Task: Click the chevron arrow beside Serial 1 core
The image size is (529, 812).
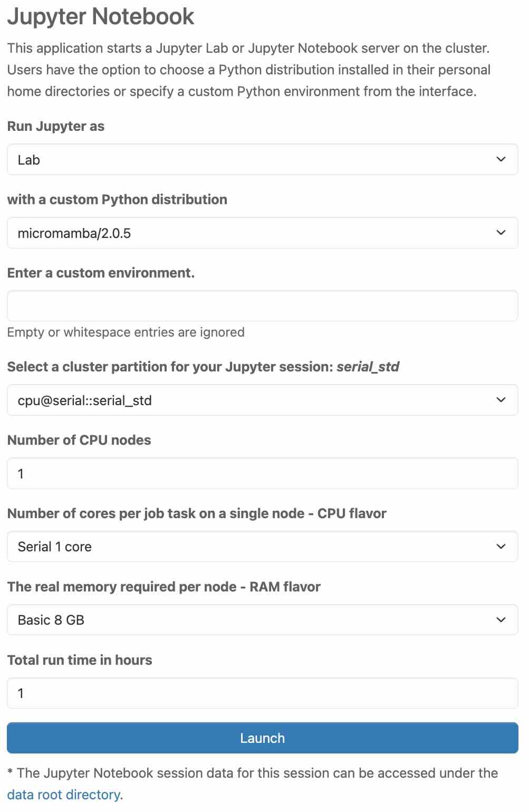Action: (x=501, y=547)
